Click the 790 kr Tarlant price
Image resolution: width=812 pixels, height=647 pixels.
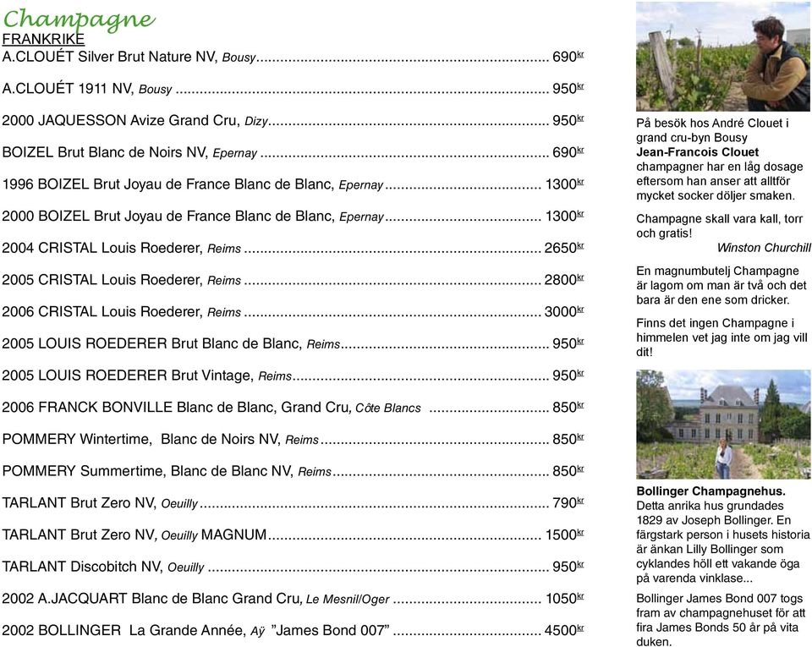point(568,502)
